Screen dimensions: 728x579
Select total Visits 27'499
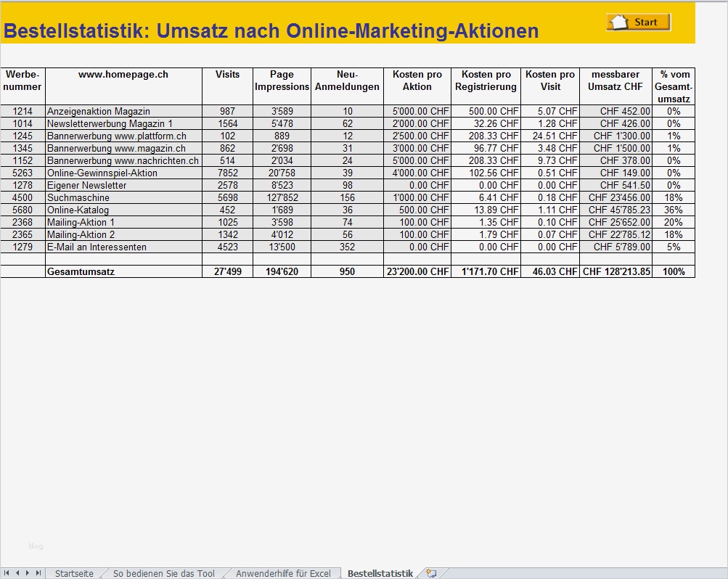click(227, 271)
